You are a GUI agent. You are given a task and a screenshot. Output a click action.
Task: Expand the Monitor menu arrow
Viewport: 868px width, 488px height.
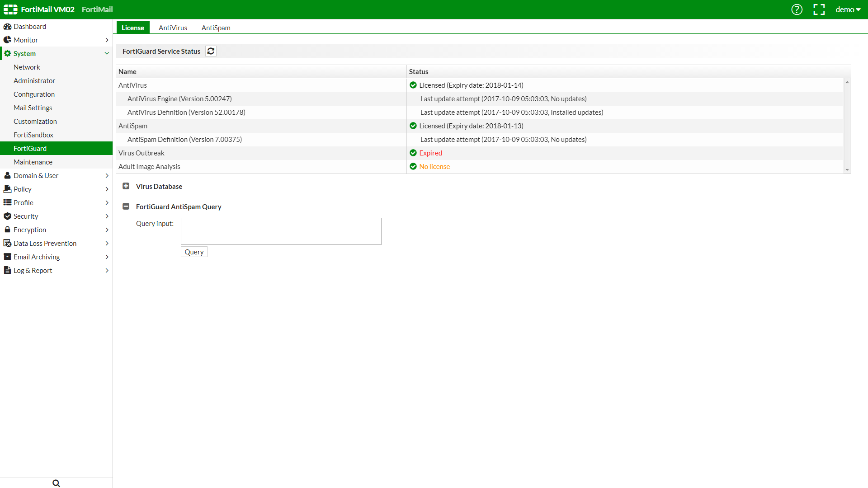(x=107, y=40)
